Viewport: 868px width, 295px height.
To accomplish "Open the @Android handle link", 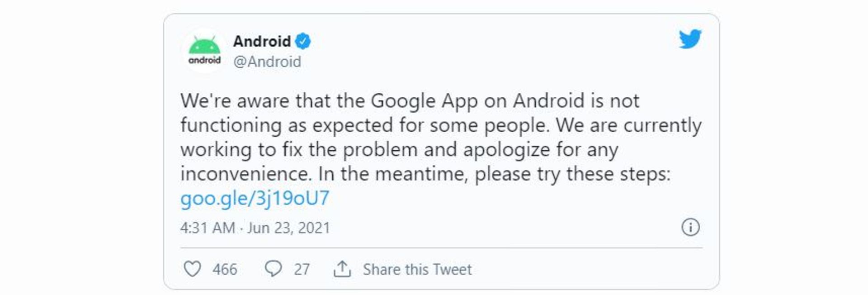I will coord(267,62).
